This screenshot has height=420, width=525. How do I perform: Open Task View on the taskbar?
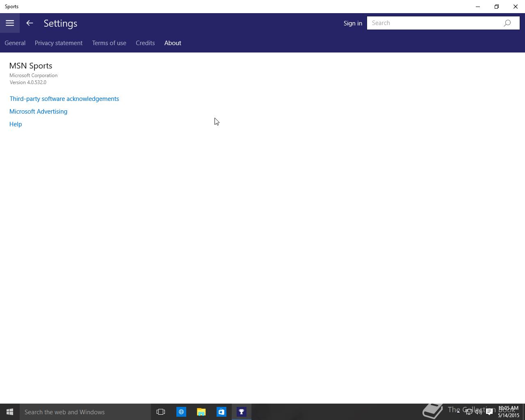[161, 412]
